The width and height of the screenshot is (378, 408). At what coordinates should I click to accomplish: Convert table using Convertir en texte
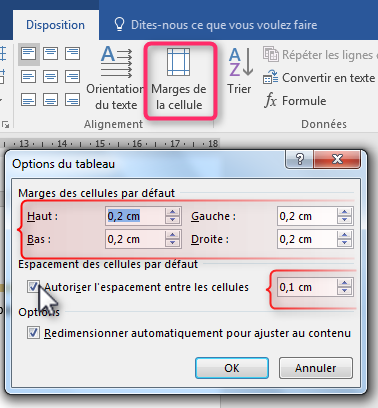[x=319, y=78]
